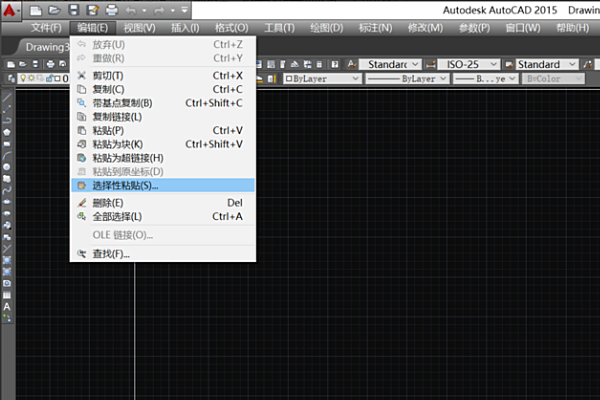Open the Undo history dropdown arrow
The width and height of the screenshot is (600, 400).
144,11
